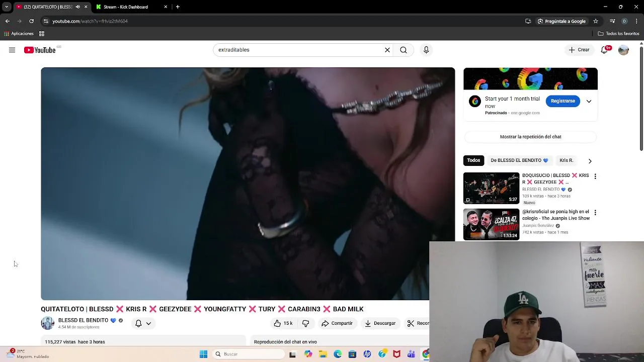Clear the search text with the X

click(387, 50)
